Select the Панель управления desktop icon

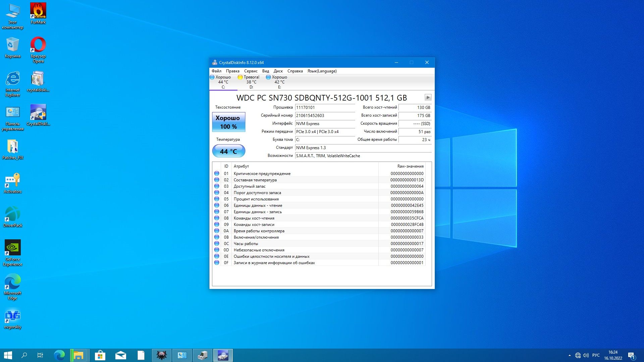[12, 117]
